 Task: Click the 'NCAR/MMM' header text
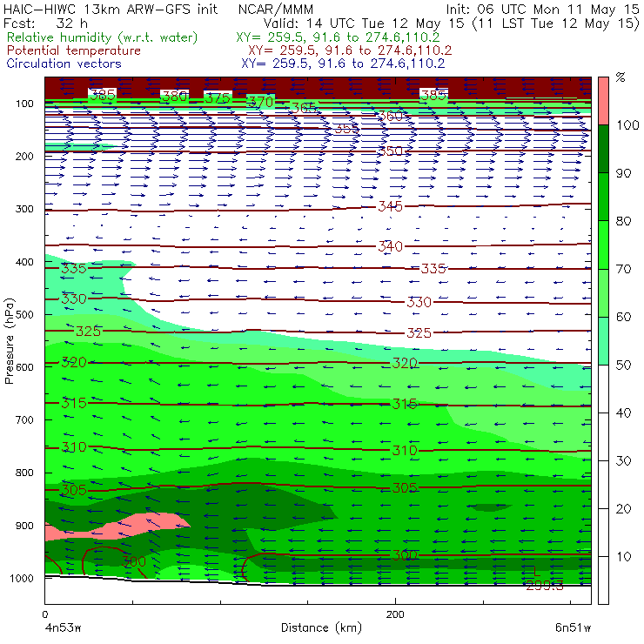point(276,10)
